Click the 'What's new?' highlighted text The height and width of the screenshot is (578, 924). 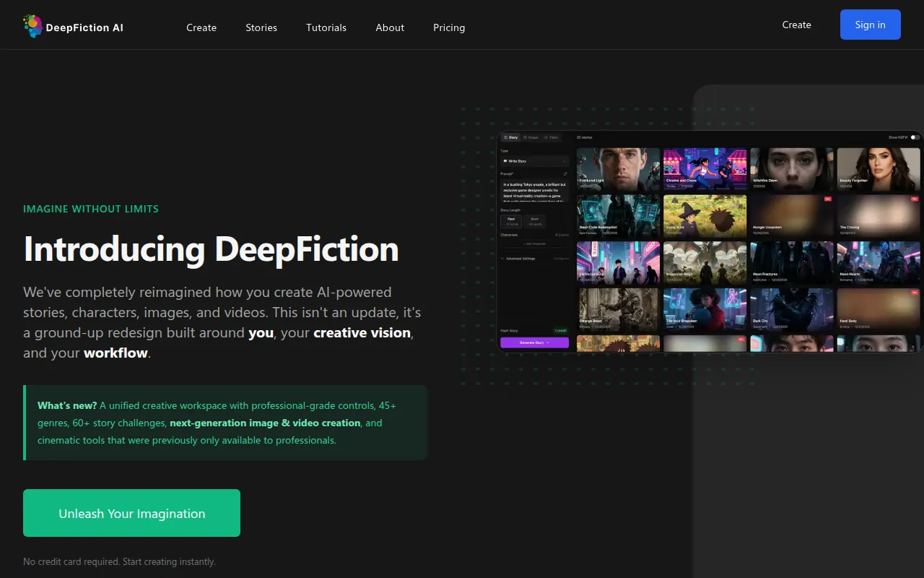(x=67, y=405)
